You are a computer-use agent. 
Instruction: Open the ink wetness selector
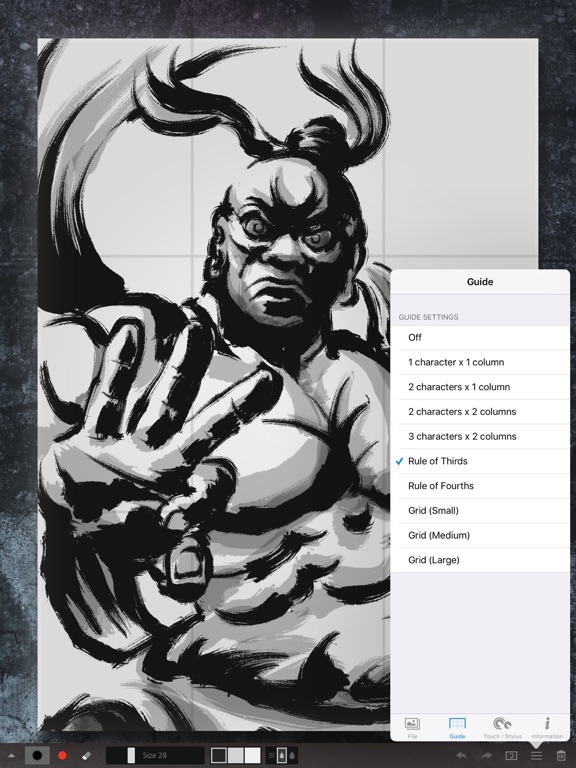(282, 755)
